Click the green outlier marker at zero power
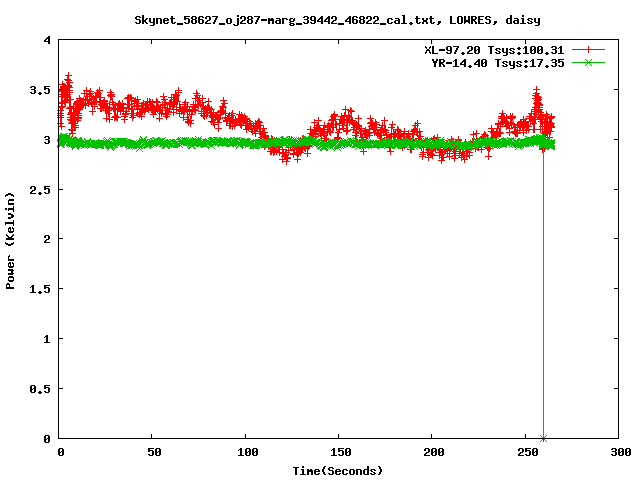This screenshot has height=480, width=640. tap(543, 438)
